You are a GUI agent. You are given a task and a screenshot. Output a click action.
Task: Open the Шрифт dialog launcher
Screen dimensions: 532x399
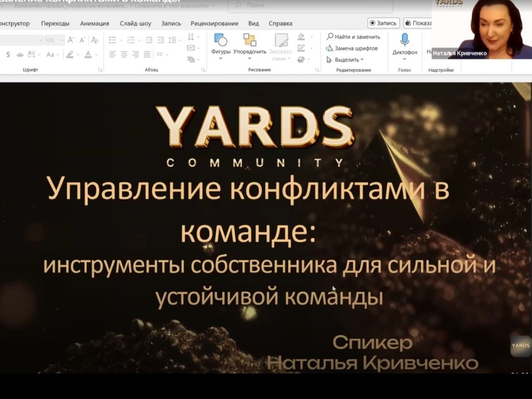point(100,70)
